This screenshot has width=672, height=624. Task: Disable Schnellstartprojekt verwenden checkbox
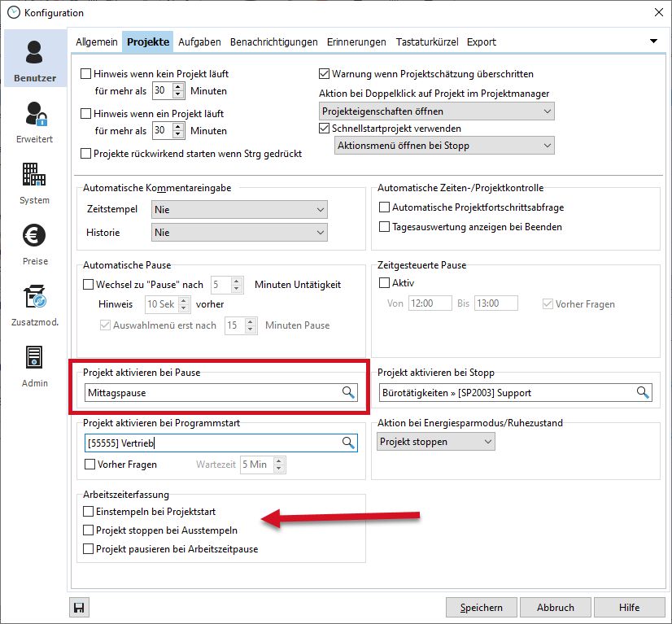coord(325,129)
